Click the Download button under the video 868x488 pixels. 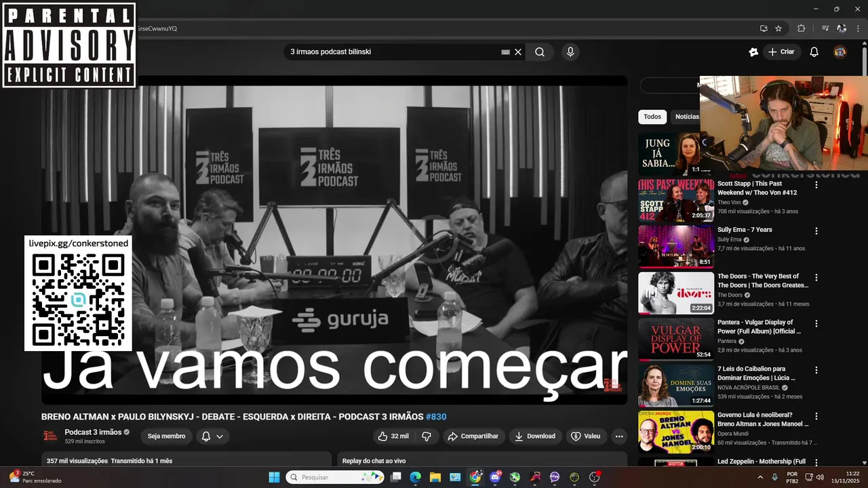point(534,436)
